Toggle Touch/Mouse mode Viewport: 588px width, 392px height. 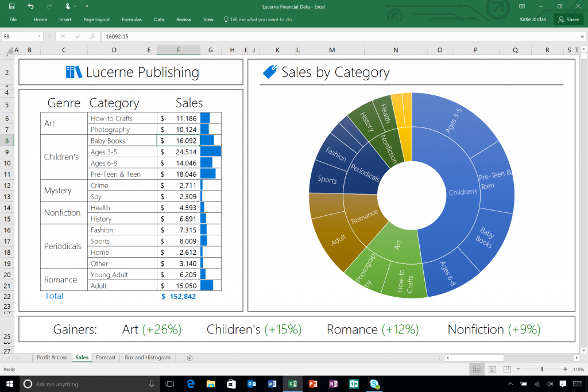click(67, 6)
